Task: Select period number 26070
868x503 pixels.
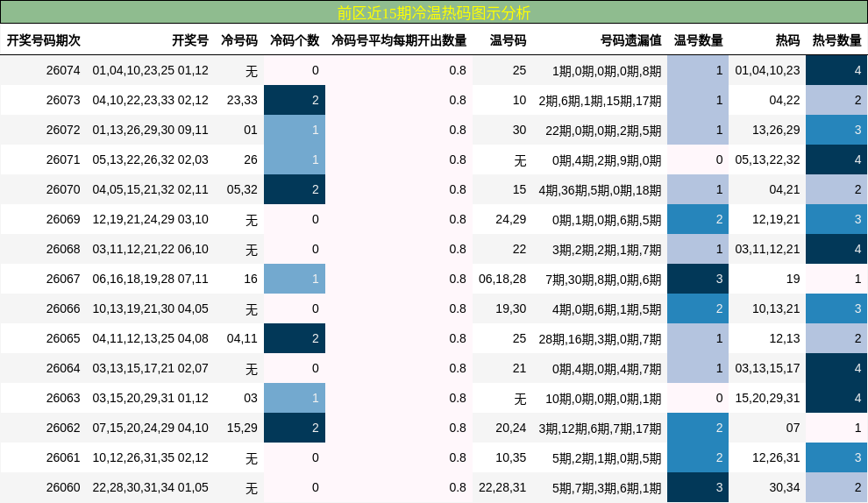Action: (63, 190)
